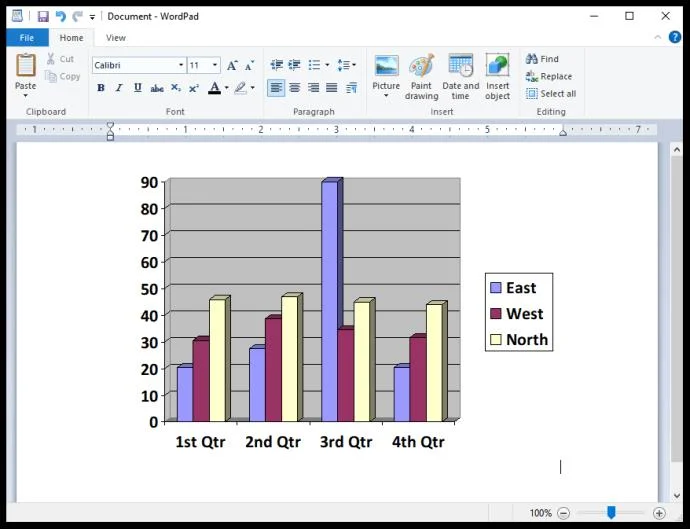The width and height of the screenshot is (690, 529).
Task: Open WordPad Help question mark icon
Action: tap(675, 37)
